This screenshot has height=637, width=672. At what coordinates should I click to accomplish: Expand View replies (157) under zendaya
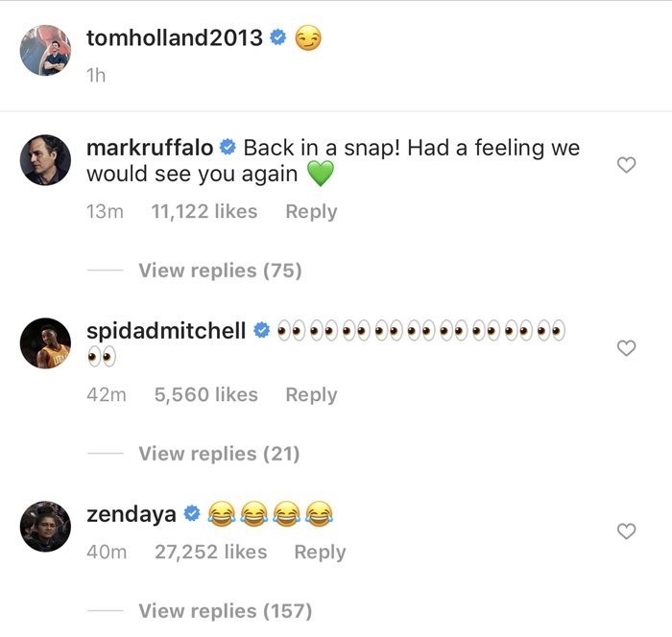tap(225, 611)
